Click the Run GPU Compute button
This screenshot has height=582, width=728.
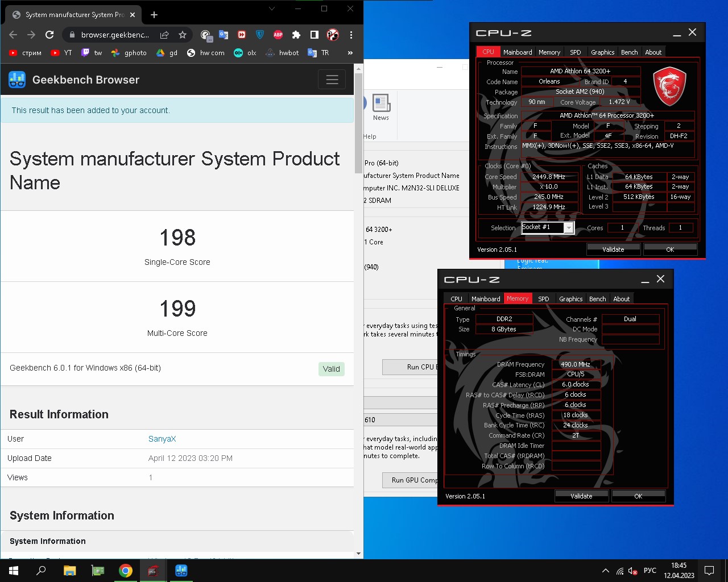click(x=410, y=480)
